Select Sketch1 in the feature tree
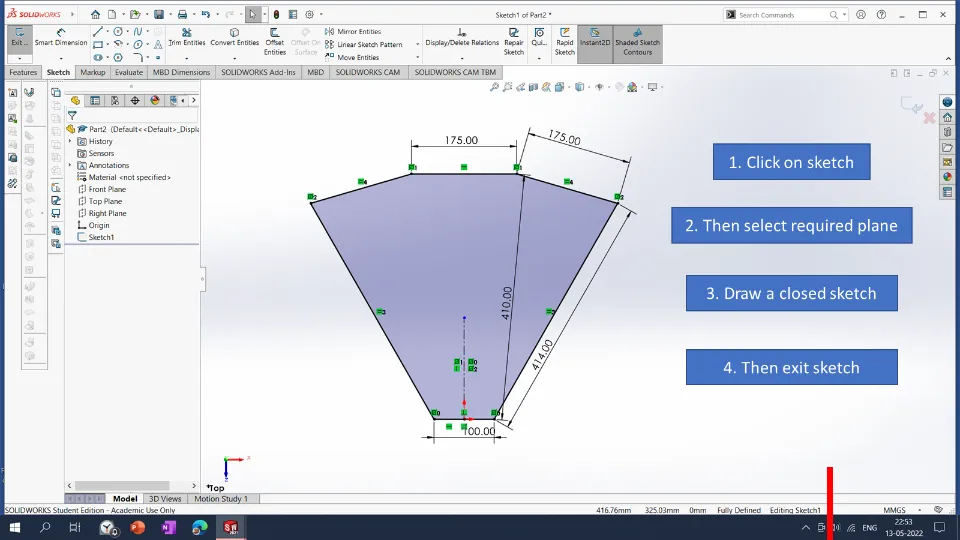 (x=96, y=237)
